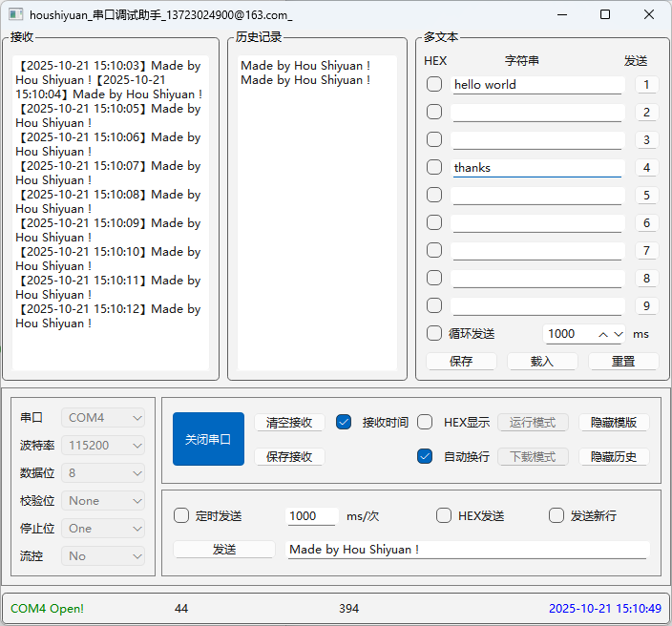Viewport: 672px width, 626px height.
Task: Click the received byte count 394
Action: point(348,609)
